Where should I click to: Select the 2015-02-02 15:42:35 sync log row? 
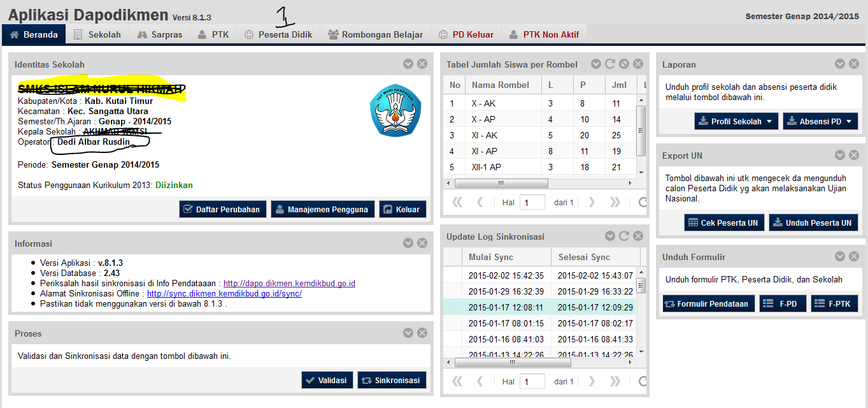pos(540,275)
